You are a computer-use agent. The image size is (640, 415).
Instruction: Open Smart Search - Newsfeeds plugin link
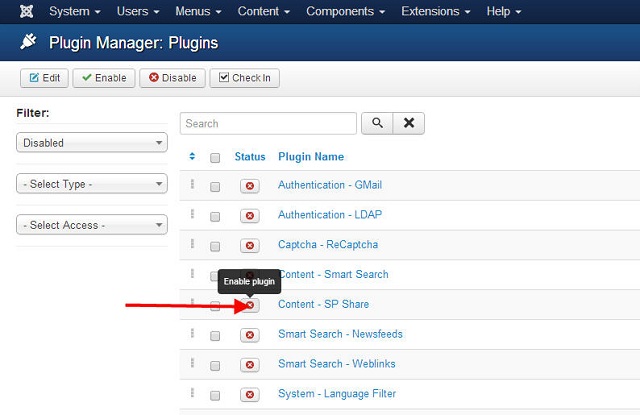pos(340,334)
